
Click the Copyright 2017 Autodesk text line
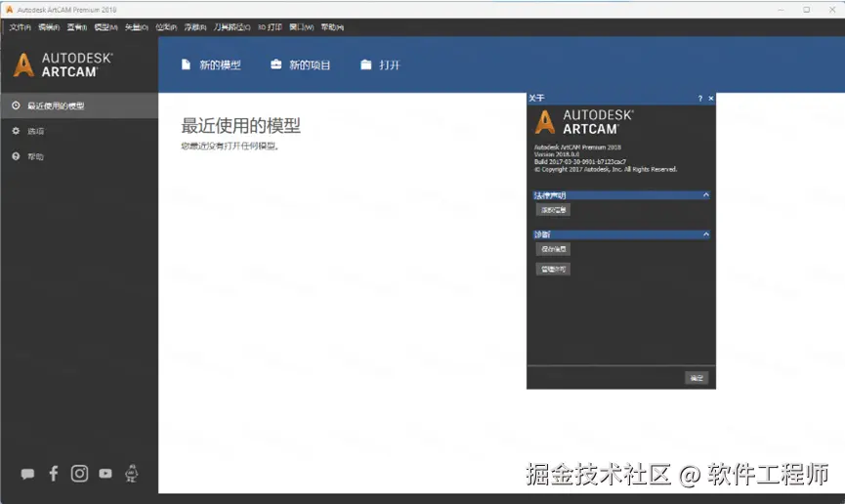(606, 169)
